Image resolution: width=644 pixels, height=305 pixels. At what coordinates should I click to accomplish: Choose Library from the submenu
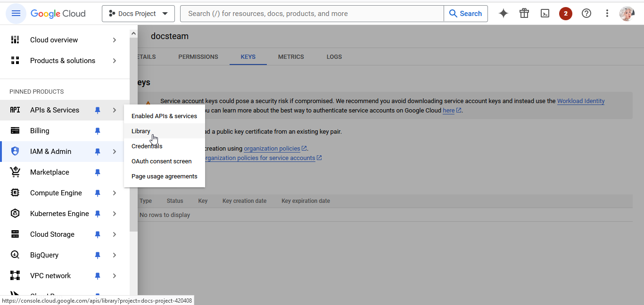pyautogui.click(x=164, y=131)
